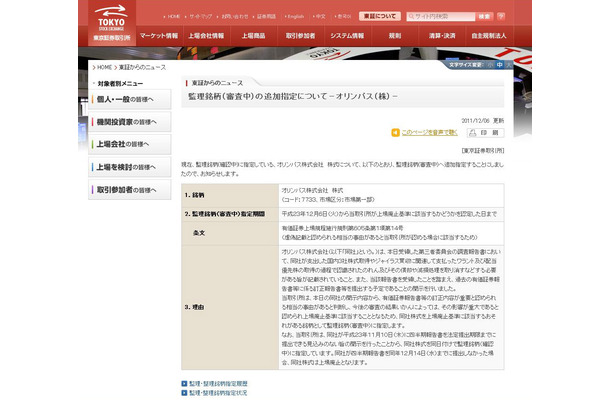Open the 取引参加者 menu
This screenshot has width=610, height=400.
pyautogui.click(x=300, y=36)
